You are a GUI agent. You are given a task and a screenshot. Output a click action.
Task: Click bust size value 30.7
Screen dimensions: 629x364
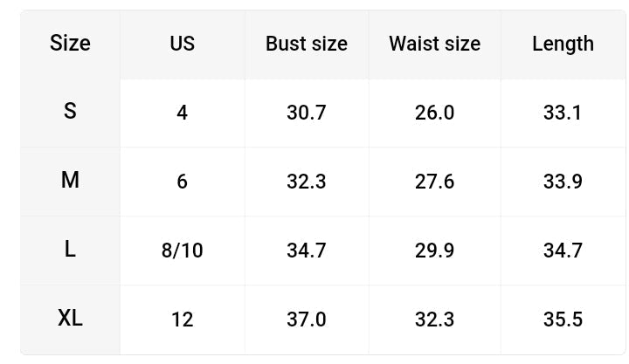click(307, 113)
